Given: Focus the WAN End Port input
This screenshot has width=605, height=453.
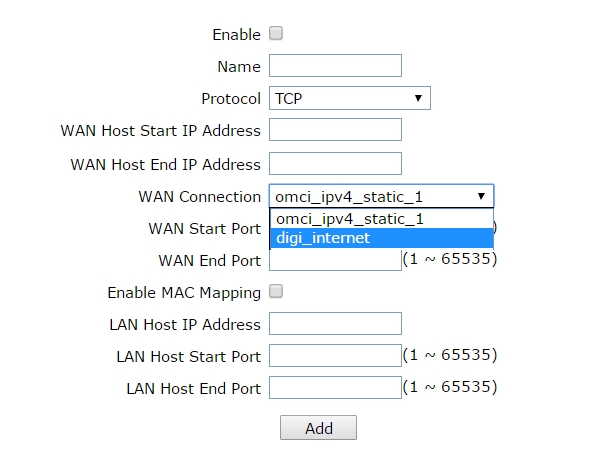Looking at the screenshot, I should coord(335,260).
